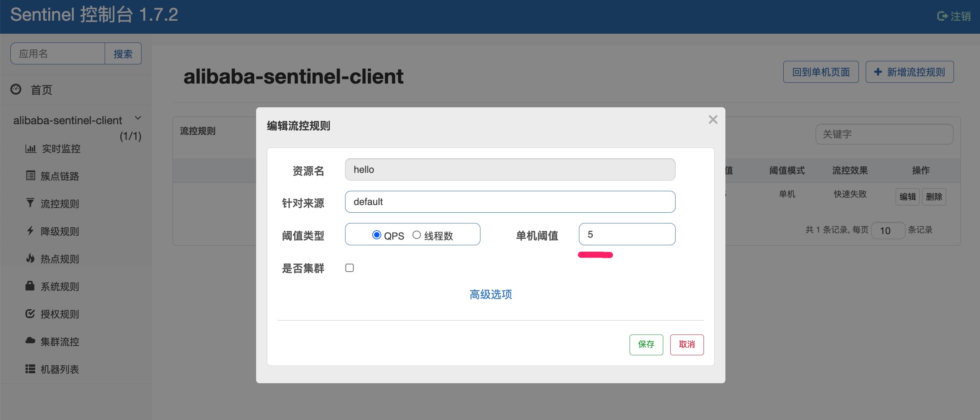Open 降级规则 menu item
This screenshot has width=980, height=420.
[60, 231]
